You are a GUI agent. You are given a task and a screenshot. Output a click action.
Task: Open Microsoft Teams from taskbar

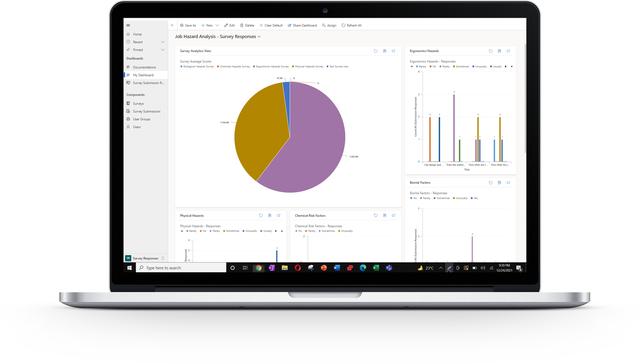pos(389,268)
